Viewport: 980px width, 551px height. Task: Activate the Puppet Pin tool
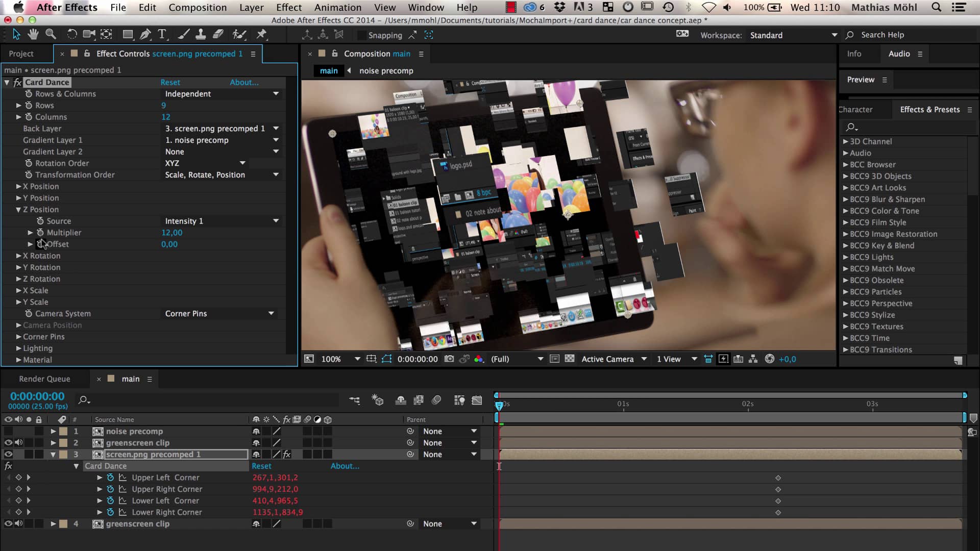click(x=262, y=34)
